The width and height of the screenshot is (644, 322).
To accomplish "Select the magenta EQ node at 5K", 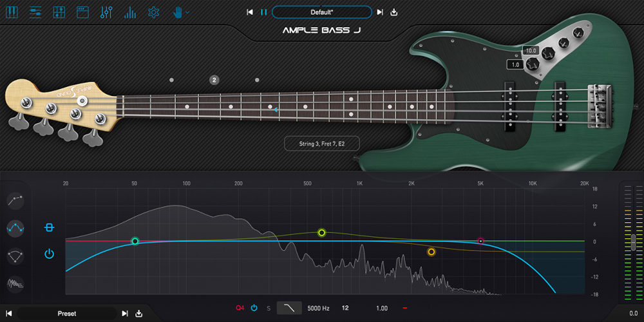I will pyautogui.click(x=480, y=241).
